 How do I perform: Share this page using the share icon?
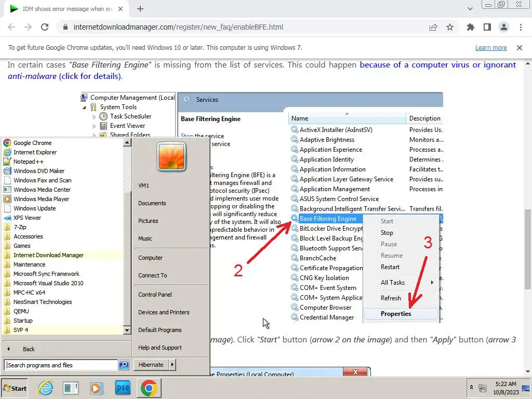tap(433, 27)
